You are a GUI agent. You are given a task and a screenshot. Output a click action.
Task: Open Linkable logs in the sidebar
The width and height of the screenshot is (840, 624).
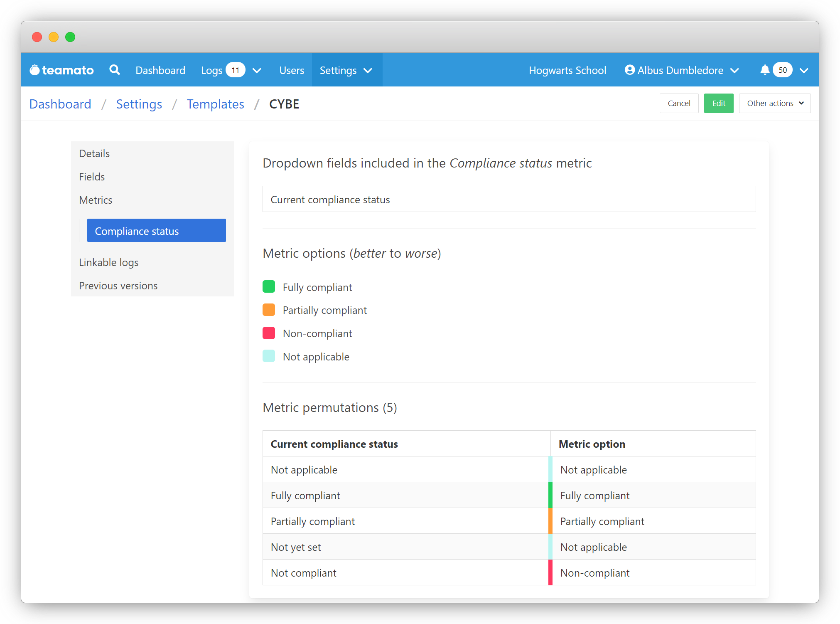[152, 262]
